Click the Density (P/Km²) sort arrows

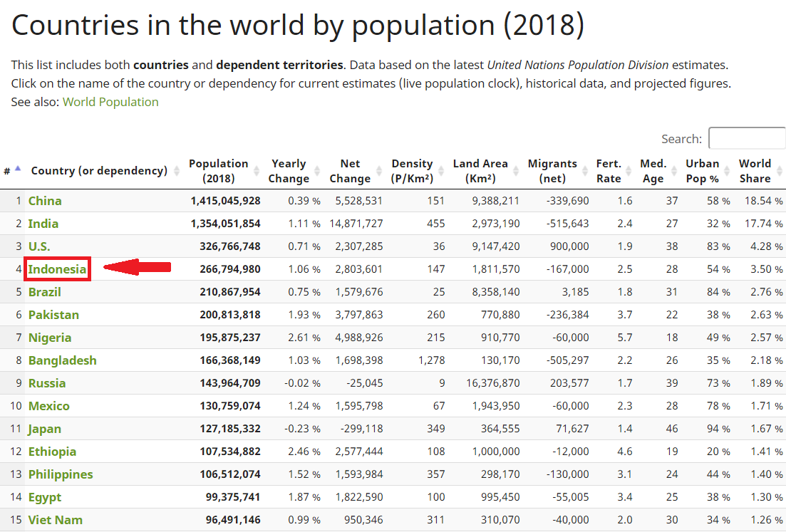pos(440,171)
